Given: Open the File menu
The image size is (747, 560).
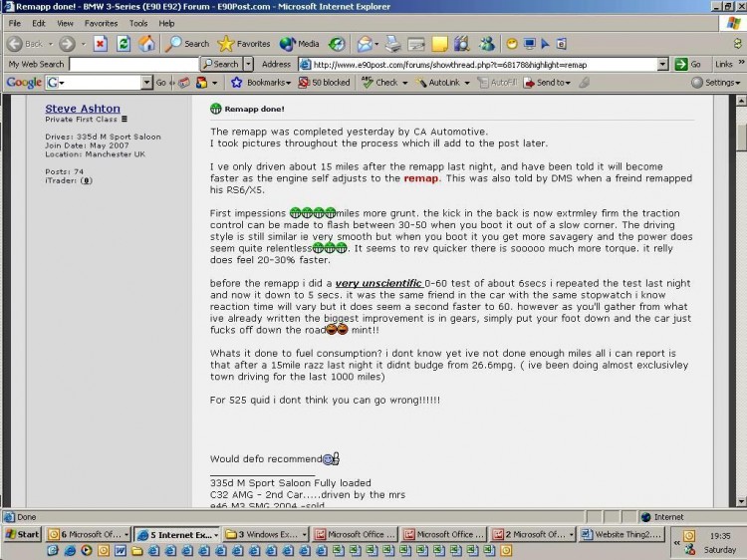Looking at the screenshot, I should coord(14,23).
